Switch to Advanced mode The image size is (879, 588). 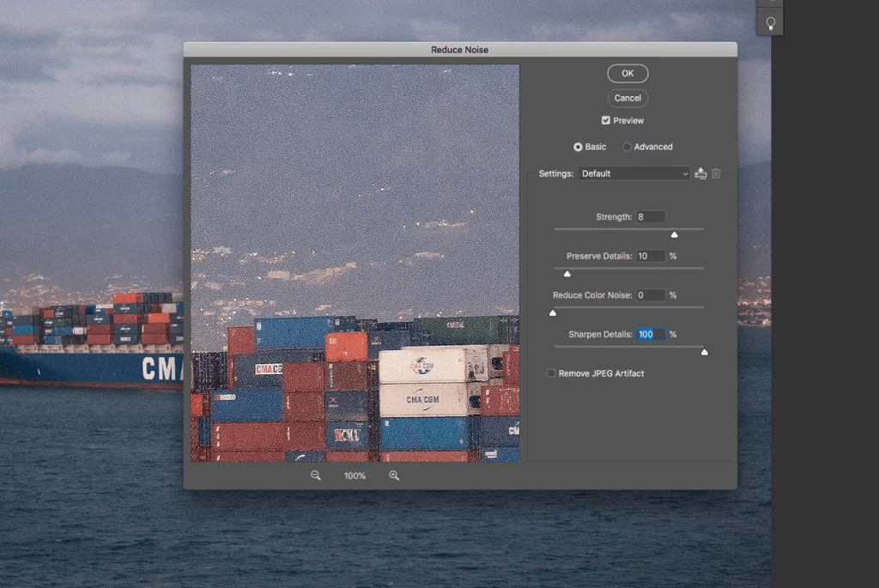point(627,147)
